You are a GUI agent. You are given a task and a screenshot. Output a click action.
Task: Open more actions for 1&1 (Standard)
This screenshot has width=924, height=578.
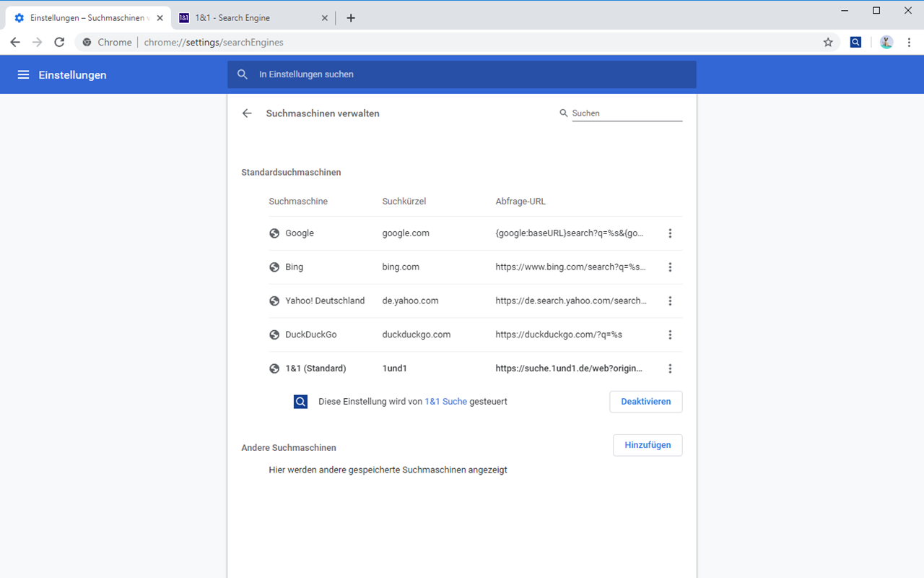[x=670, y=368]
